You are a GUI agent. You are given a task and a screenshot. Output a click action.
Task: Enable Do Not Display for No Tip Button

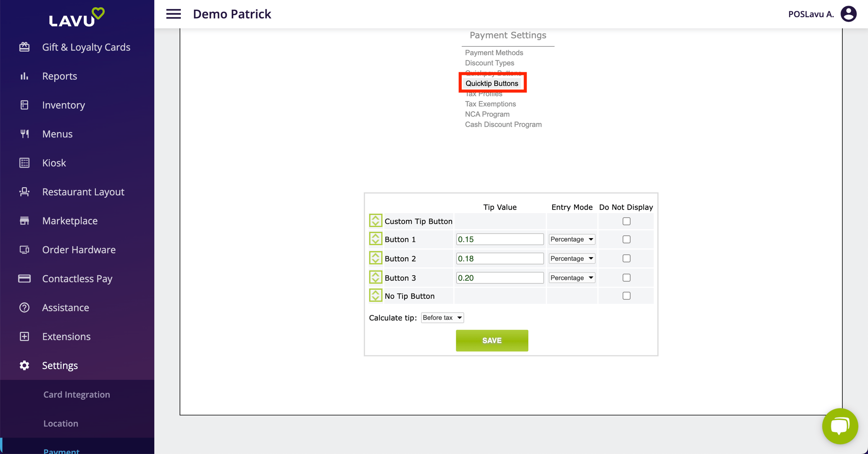pos(626,295)
